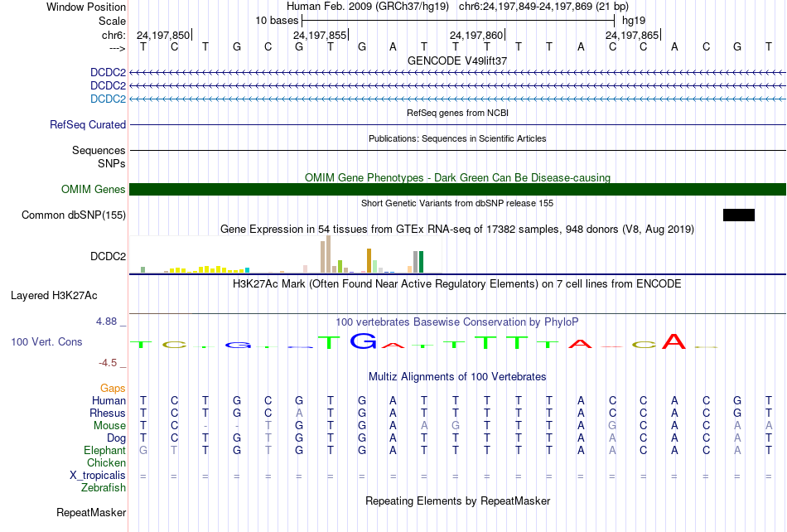Screen dimensions: 787x532
Task: Click the Common dbSNP(155) label
Action: click(74, 215)
